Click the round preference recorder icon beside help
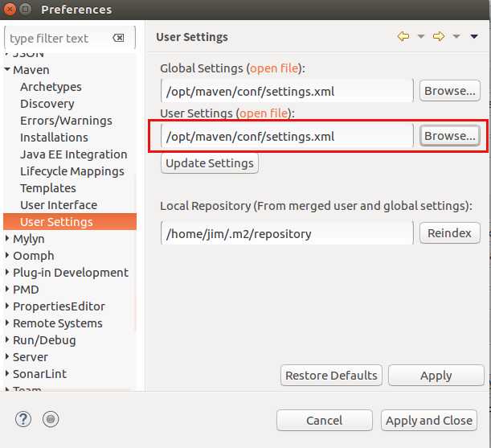Image resolution: width=491 pixels, height=448 pixels. tap(51, 419)
